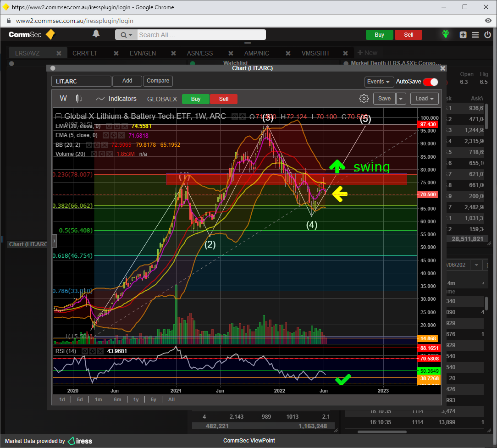Click the green lightbulb hints icon
Screen dimensions: 497x448
tap(445, 34)
